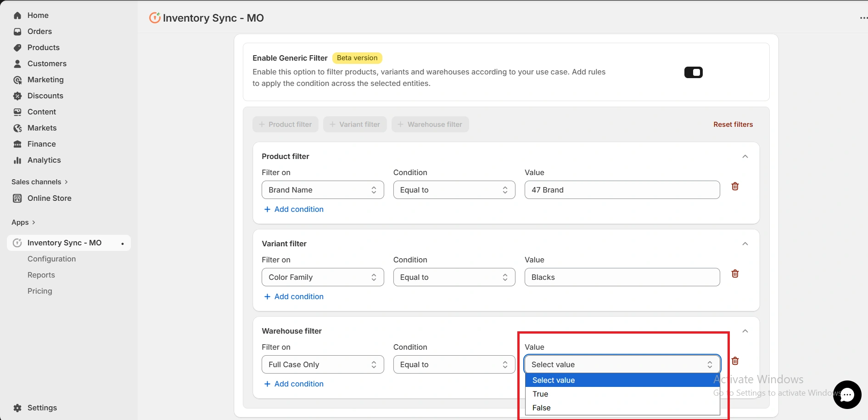This screenshot has height=420, width=868.
Task: Select True in the value dropdown
Action: (540, 394)
